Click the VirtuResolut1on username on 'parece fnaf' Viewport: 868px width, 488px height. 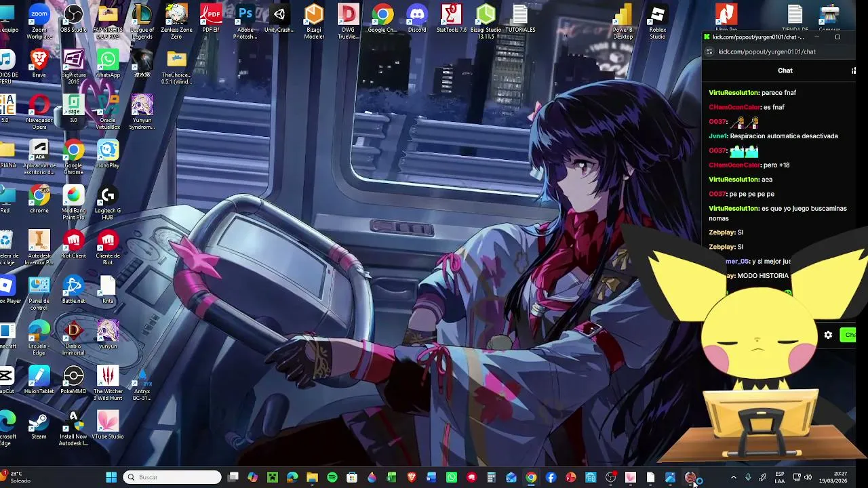[x=733, y=93]
